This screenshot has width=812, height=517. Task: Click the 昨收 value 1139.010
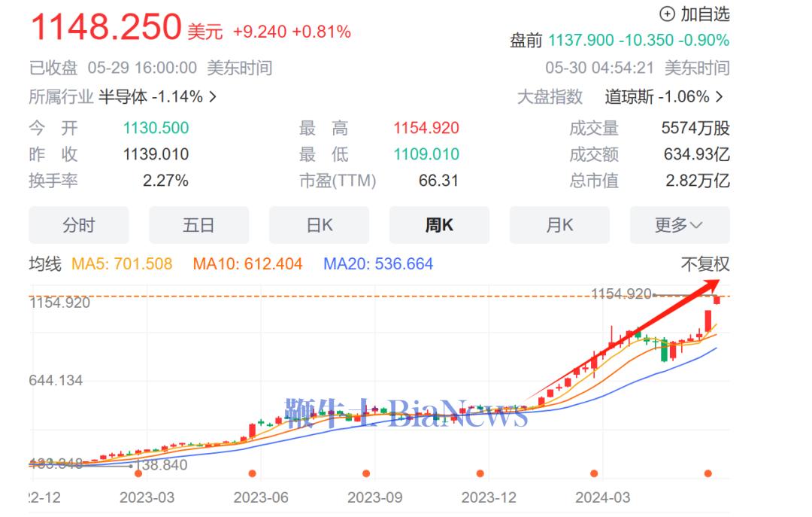(156, 154)
